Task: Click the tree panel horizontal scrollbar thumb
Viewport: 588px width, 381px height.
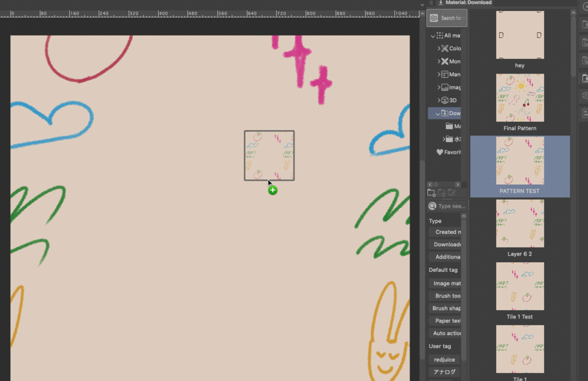Action: click(x=436, y=184)
